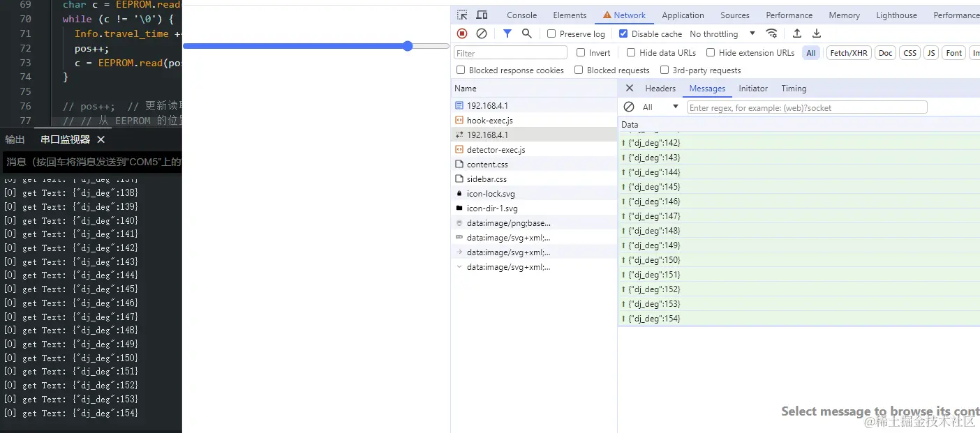Click the network Filter text field
The image size is (980, 433).
click(510, 52)
